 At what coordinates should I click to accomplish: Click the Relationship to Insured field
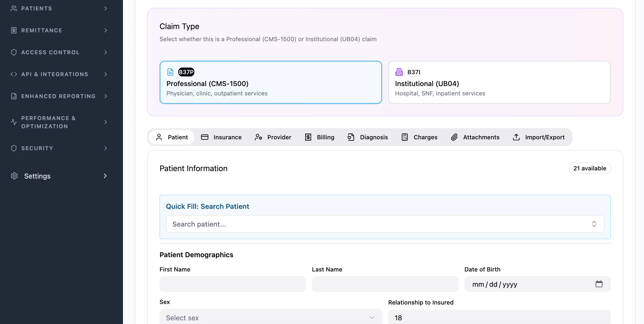(499, 317)
